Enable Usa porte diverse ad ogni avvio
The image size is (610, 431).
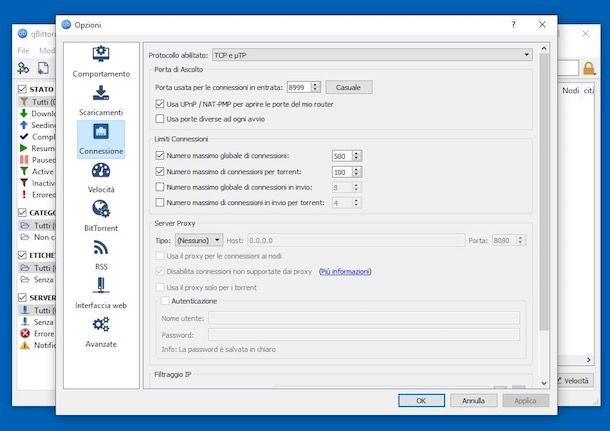[160, 119]
